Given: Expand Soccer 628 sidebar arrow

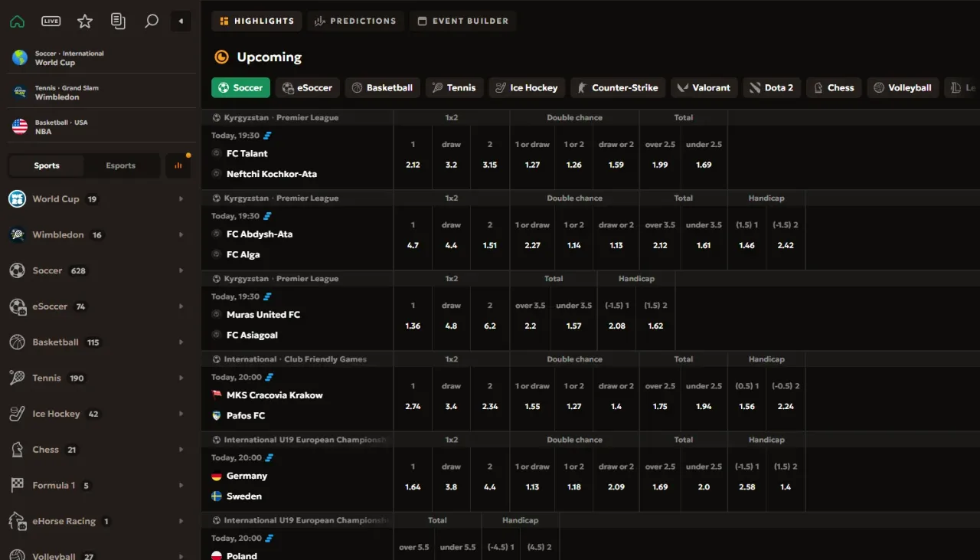Looking at the screenshot, I should 181,270.
